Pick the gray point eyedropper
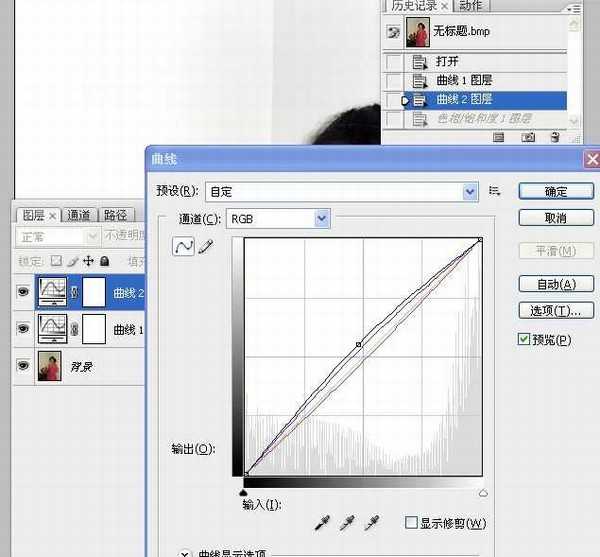 click(x=347, y=522)
